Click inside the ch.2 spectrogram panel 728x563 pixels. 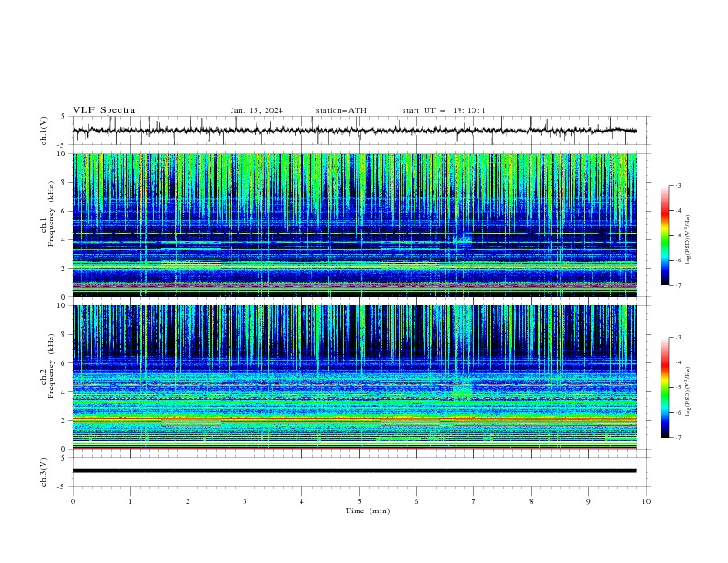click(x=354, y=377)
